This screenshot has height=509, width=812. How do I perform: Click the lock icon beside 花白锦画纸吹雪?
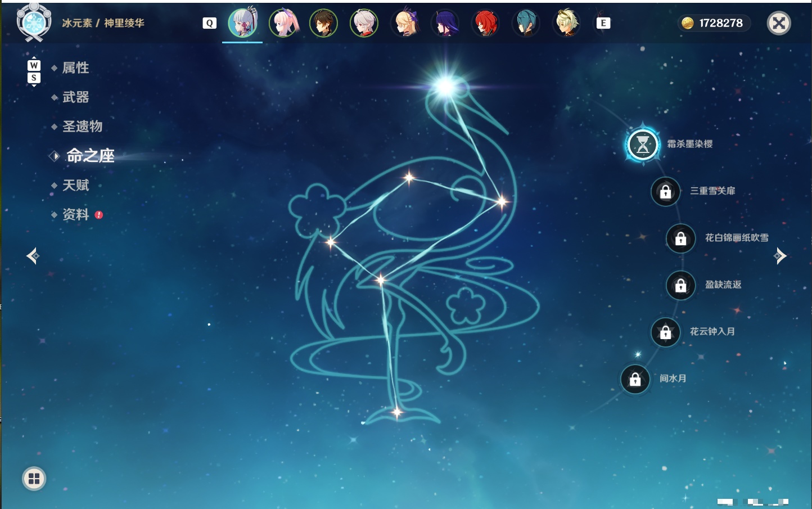[681, 238]
